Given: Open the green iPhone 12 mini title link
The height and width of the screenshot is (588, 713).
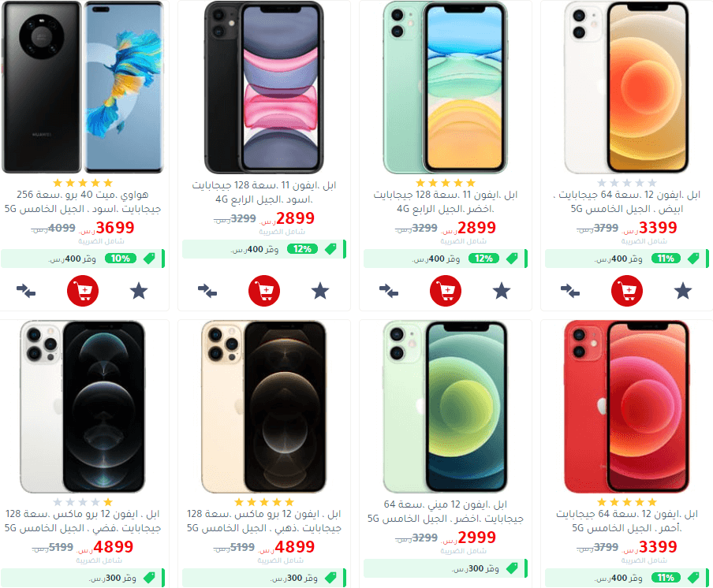Looking at the screenshot, I should pyautogui.click(x=446, y=512).
